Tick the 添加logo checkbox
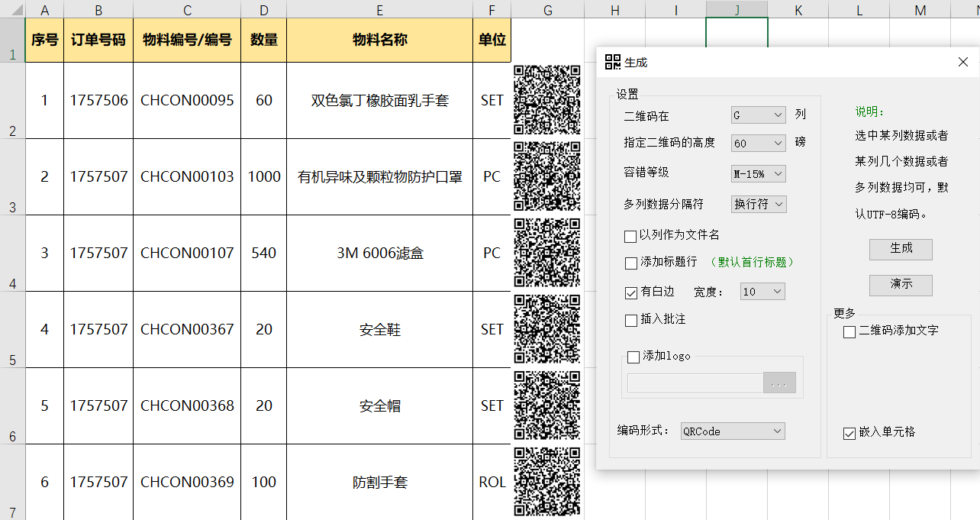This screenshot has height=520, width=980. (x=633, y=357)
